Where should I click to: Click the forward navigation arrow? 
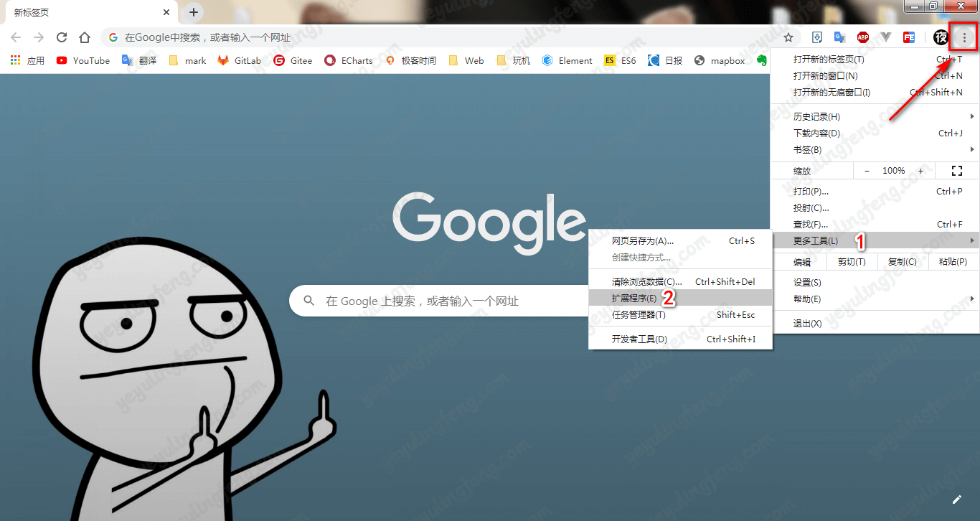point(39,37)
